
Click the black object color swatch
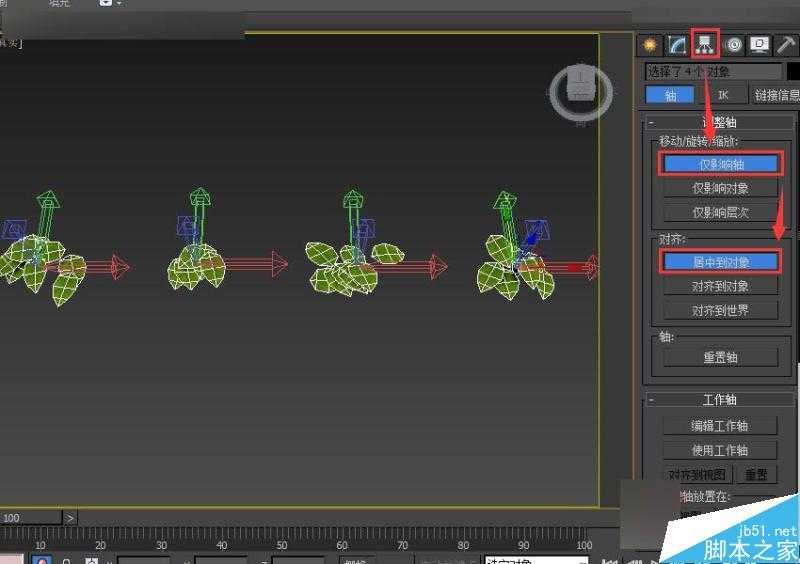(793, 72)
